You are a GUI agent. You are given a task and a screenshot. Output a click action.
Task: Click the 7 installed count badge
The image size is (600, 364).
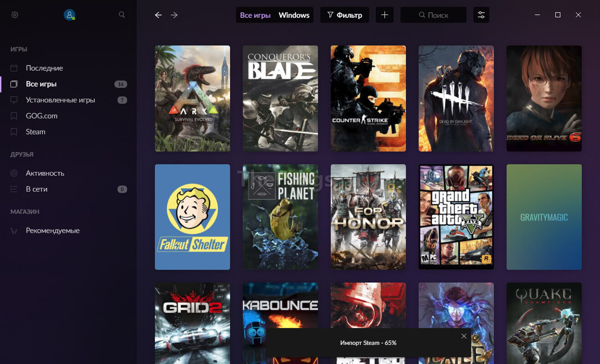122,100
